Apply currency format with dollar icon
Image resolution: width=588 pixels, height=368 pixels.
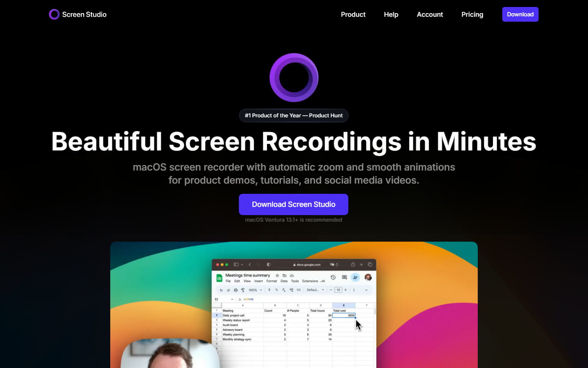click(x=269, y=290)
